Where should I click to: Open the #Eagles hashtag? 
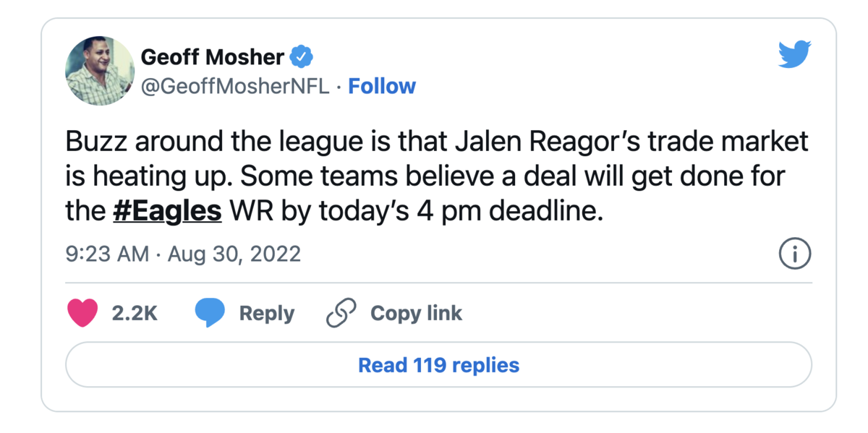(167, 211)
